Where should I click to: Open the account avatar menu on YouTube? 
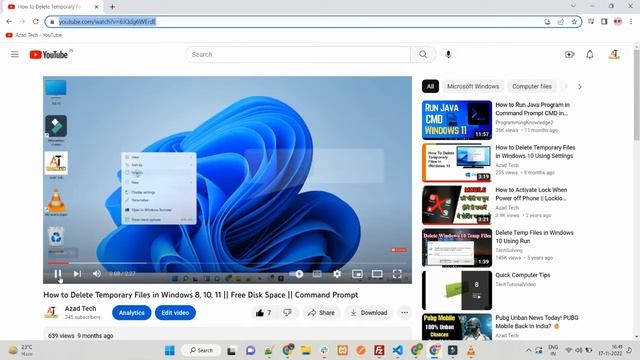coord(614,54)
